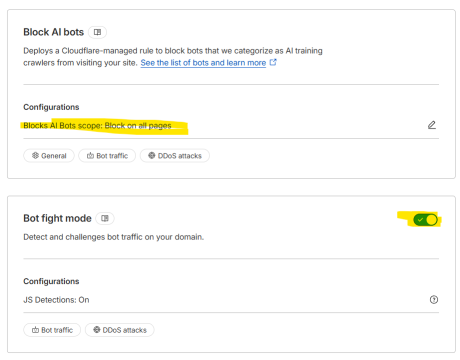Image resolution: width=460 pixels, height=360 pixels.
Task: Click help icon on JS Detections row
Action: point(434,300)
